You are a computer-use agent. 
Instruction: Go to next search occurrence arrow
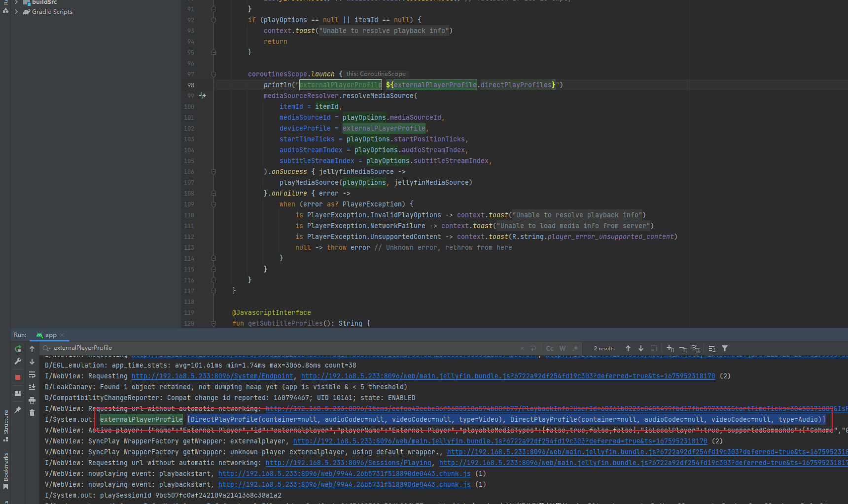point(641,348)
